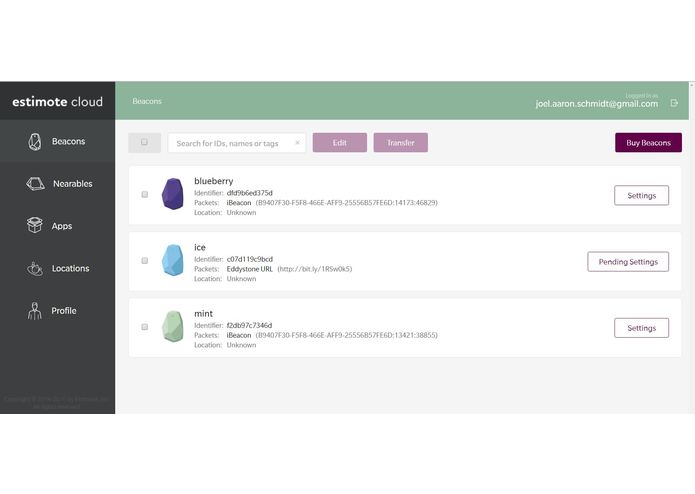Click the Apps box icon

pos(35,225)
